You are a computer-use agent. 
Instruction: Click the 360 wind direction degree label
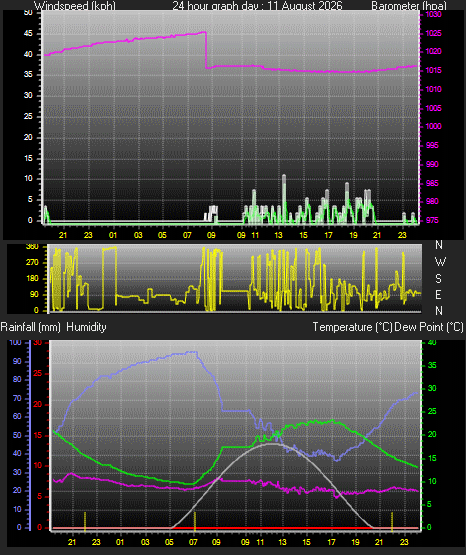(32, 247)
